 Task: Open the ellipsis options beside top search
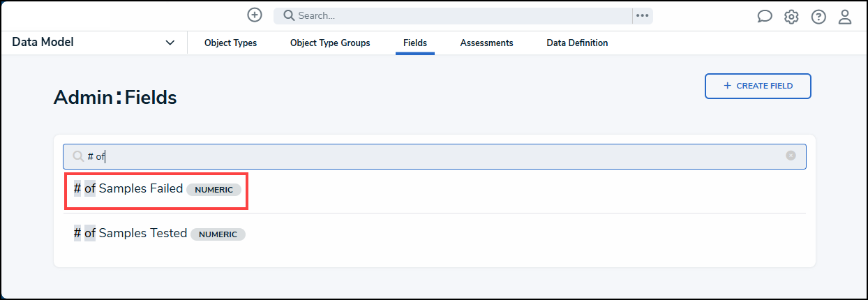pos(643,15)
